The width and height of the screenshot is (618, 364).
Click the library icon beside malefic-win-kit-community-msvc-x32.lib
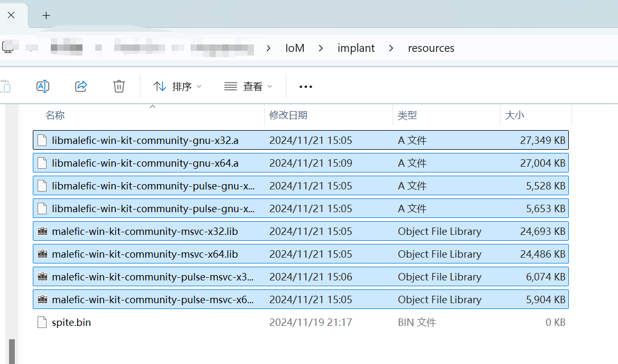(42, 231)
